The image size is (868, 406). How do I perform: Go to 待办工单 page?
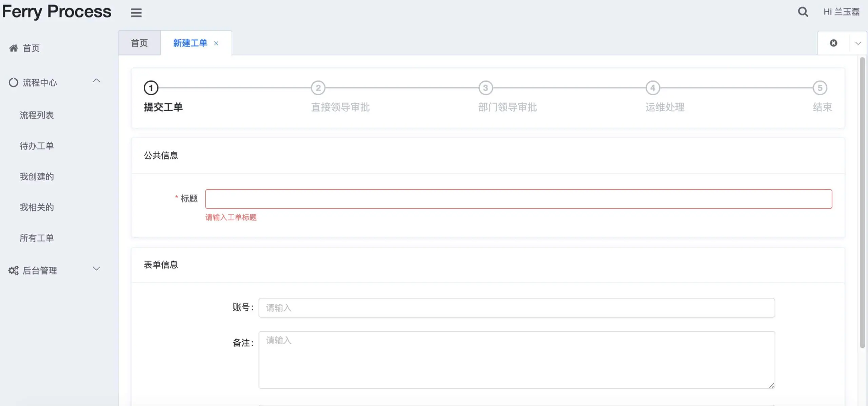pyautogui.click(x=37, y=146)
